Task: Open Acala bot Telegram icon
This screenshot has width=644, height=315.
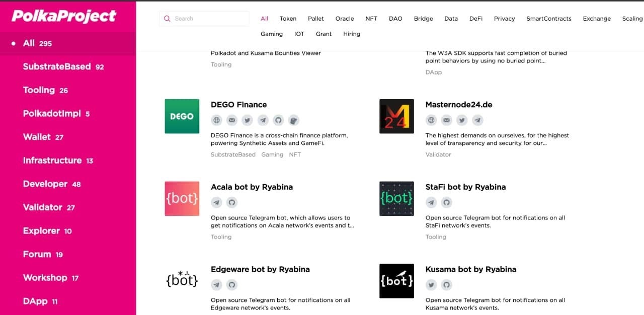Action: (216, 203)
